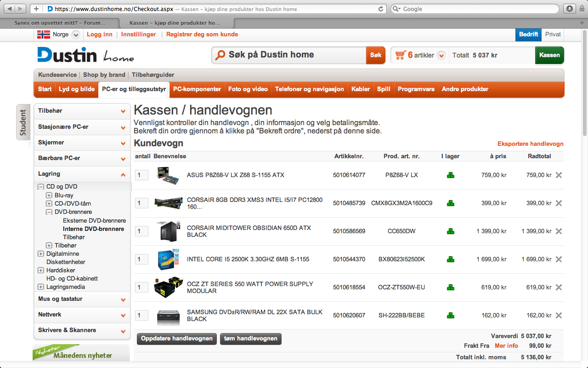The width and height of the screenshot is (588, 368).
Task: Expand Harddisker tree node
Action: point(41,270)
